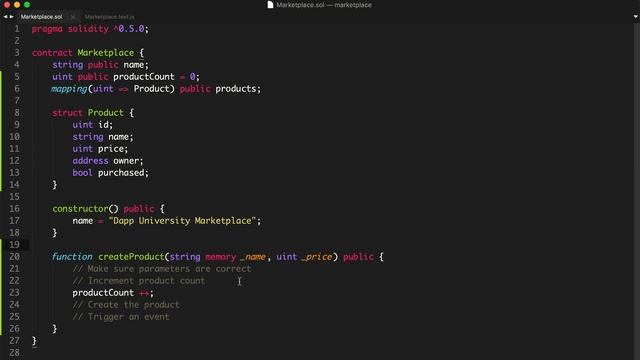
Task: Click the previous tab arrow
Action: pyautogui.click(x=5, y=17)
